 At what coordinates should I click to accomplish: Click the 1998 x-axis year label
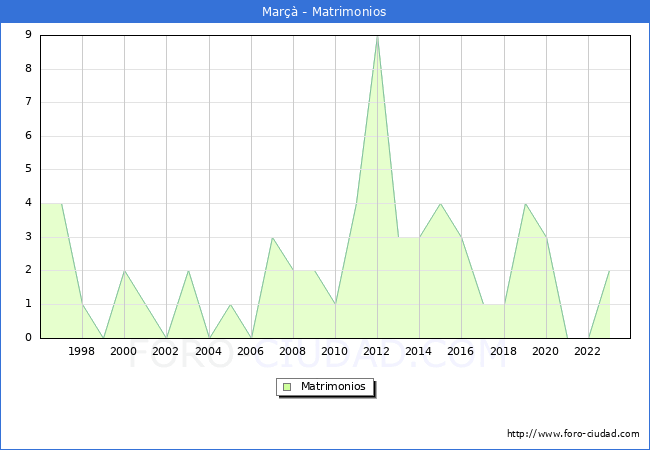pos(82,351)
